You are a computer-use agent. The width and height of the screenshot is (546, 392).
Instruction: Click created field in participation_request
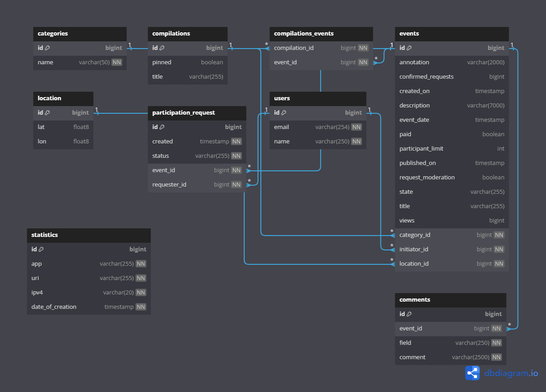(197, 141)
